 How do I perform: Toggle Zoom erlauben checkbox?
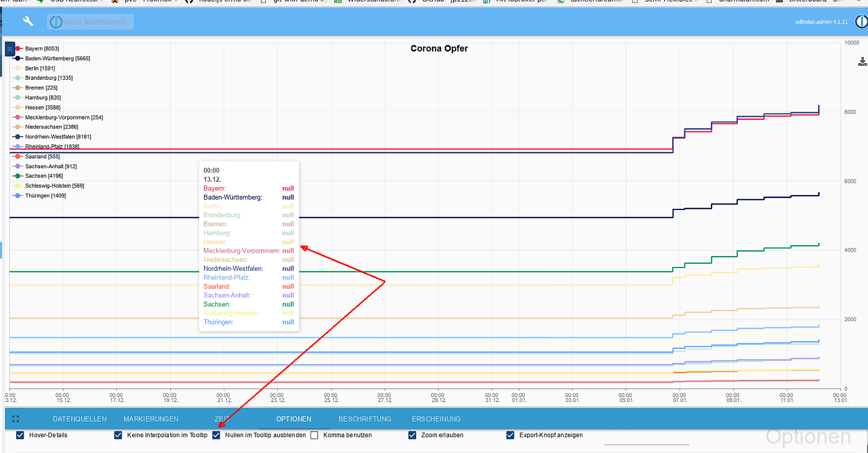click(x=412, y=435)
